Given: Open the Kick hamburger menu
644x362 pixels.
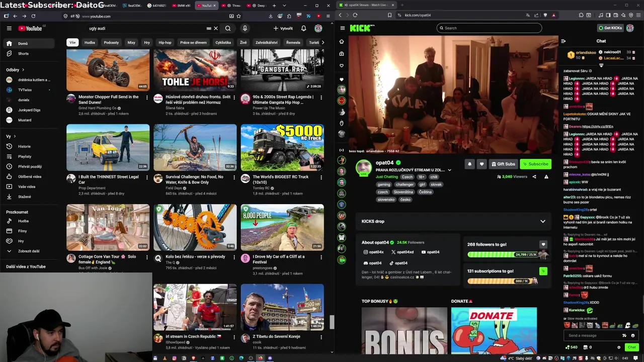Looking at the screenshot, I should pos(342,28).
